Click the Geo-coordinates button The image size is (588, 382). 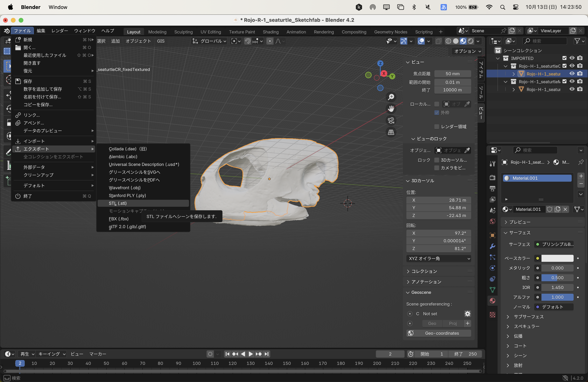438,333
